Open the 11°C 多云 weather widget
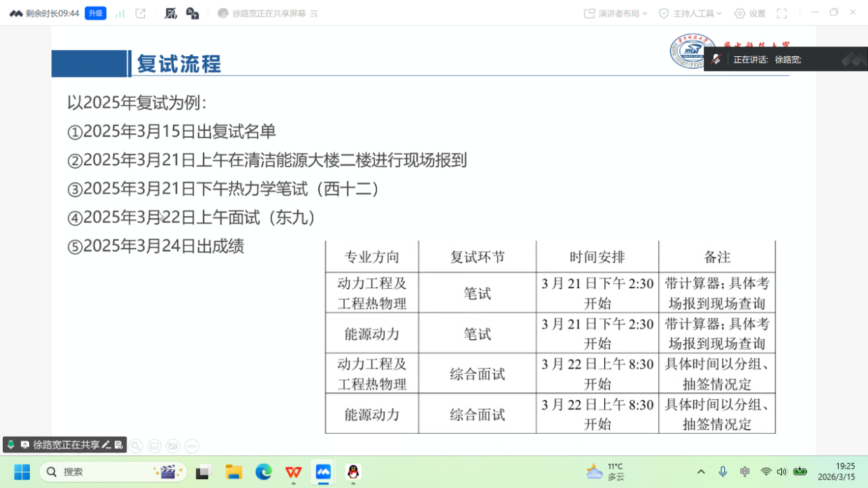This screenshot has width=868, height=488. click(606, 472)
